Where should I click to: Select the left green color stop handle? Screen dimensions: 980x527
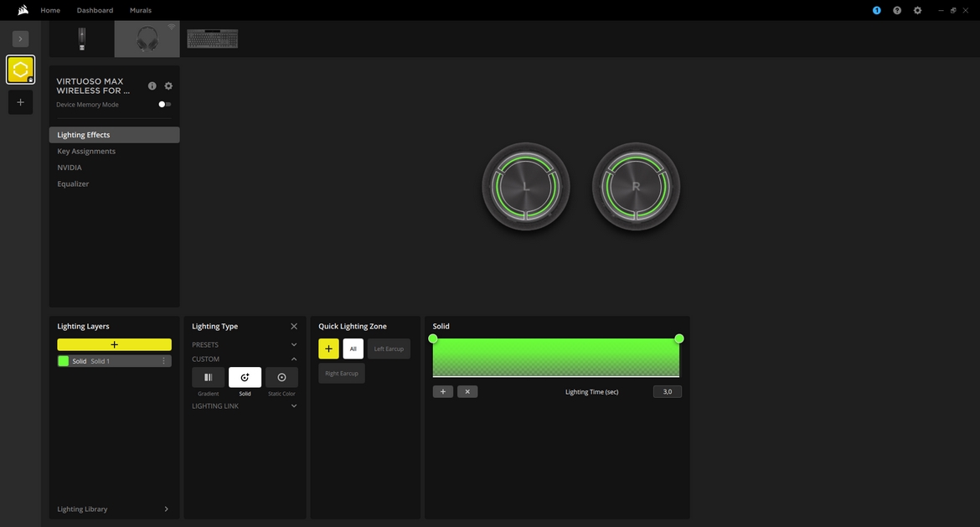click(x=432, y=338)
